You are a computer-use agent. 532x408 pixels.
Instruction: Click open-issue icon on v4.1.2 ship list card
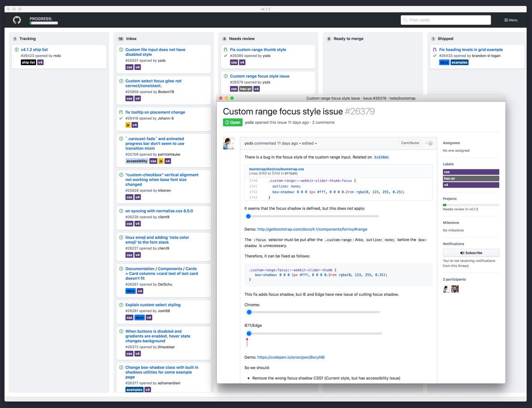point(16,50)
